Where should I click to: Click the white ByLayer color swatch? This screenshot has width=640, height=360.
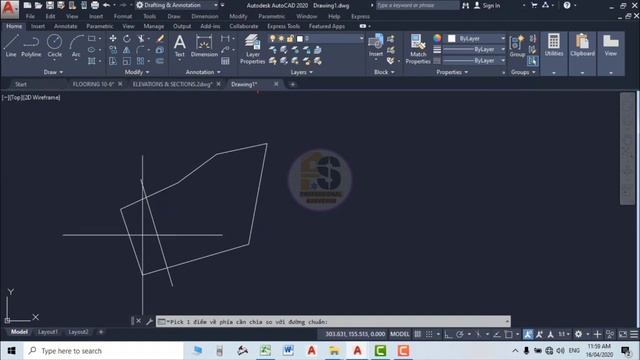click(451, 38)
